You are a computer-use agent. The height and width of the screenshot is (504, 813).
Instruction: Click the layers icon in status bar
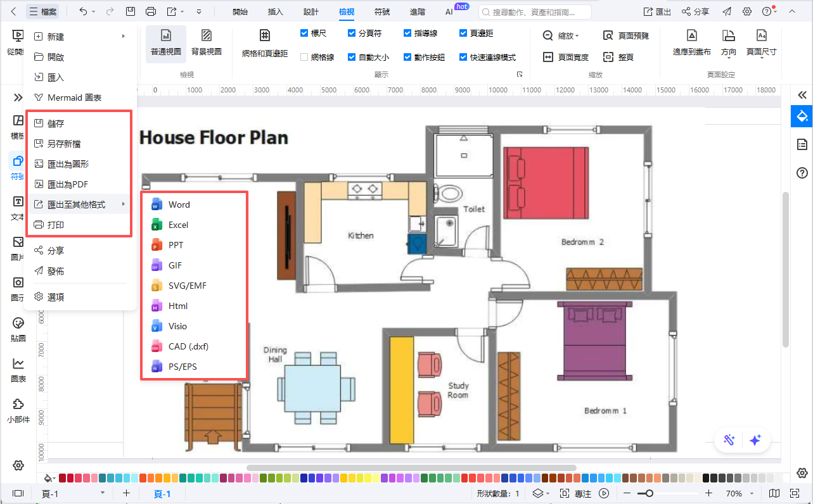[x=538, y=493]
